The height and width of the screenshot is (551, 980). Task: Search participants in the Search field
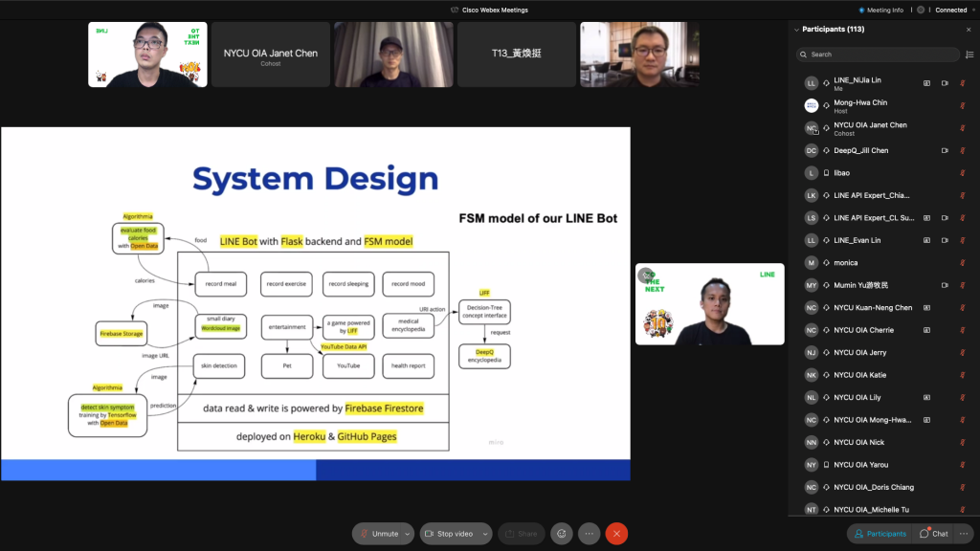coord(879,55)
